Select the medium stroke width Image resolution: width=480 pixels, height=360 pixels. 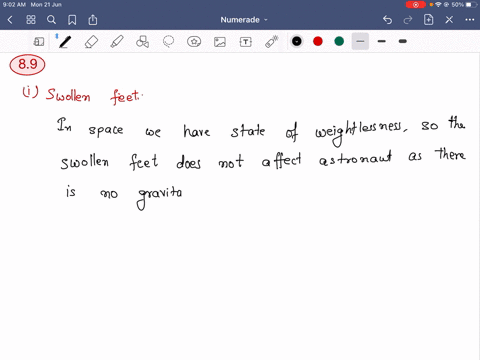tap(382, 41)
